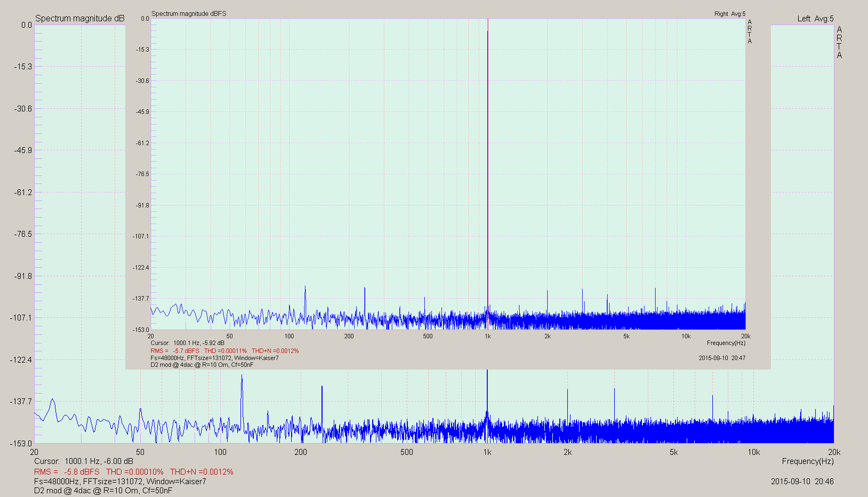Click the '-76.5' y-axis label of Right inset
The width and height of the screenshot is (868, 497).
[x=142, y=174]
